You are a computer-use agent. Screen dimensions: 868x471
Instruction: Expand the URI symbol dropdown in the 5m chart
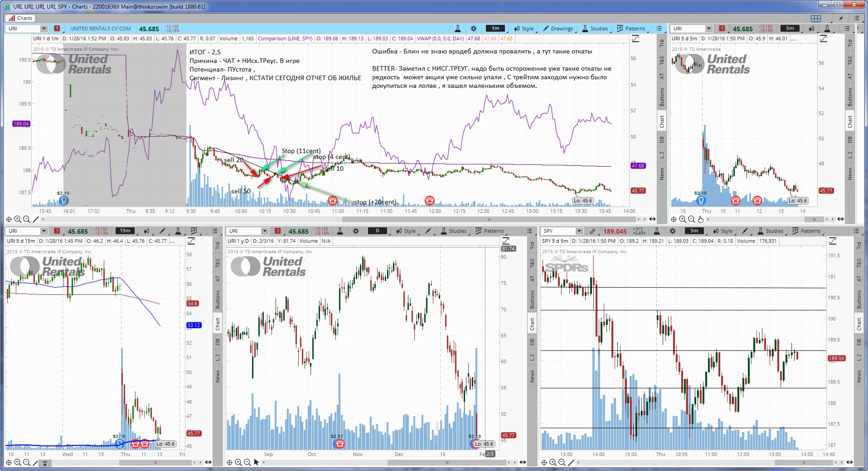pos(709,29)
